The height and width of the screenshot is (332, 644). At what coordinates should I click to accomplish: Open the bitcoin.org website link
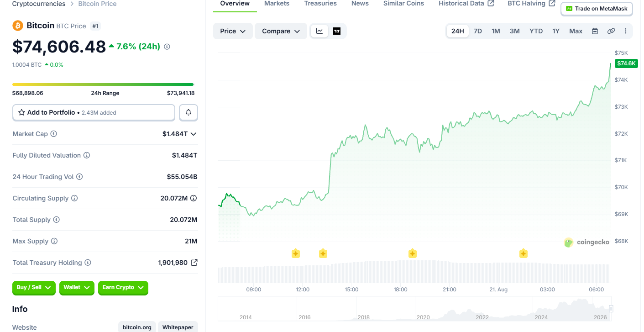click(x=137, y=327)
